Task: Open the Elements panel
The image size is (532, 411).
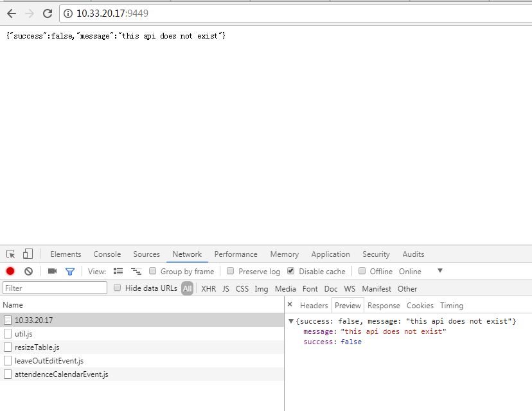Action: coord(66,254)
